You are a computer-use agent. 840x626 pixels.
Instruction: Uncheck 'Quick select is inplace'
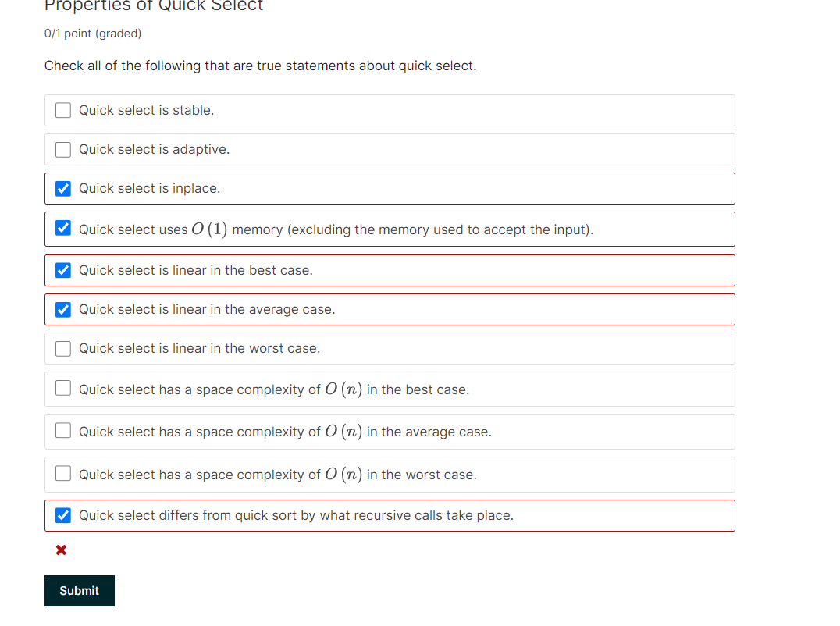pos(62,188)
